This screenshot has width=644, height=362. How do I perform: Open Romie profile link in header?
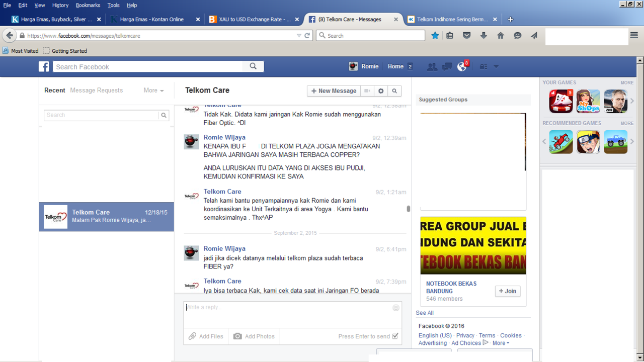[x=364, y=66]
